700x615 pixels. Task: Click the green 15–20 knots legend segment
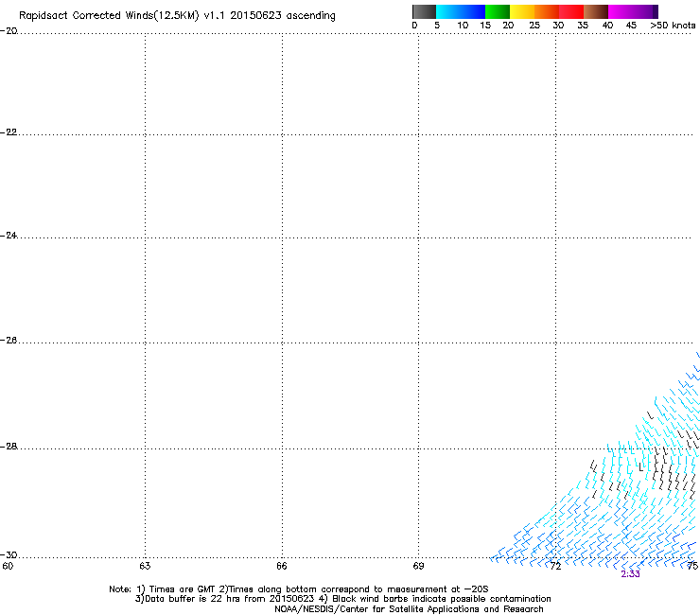pyautogui.click(x=498, y=11)
